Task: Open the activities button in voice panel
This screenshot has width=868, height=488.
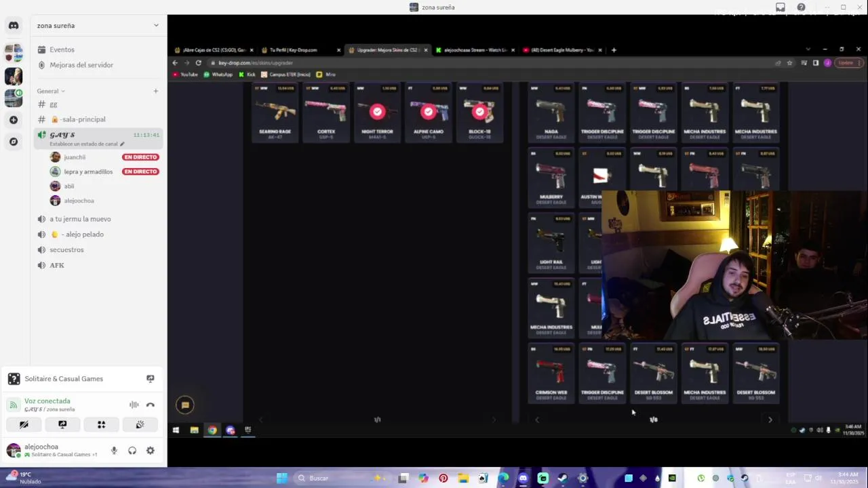Action: [x=101, y=425]
